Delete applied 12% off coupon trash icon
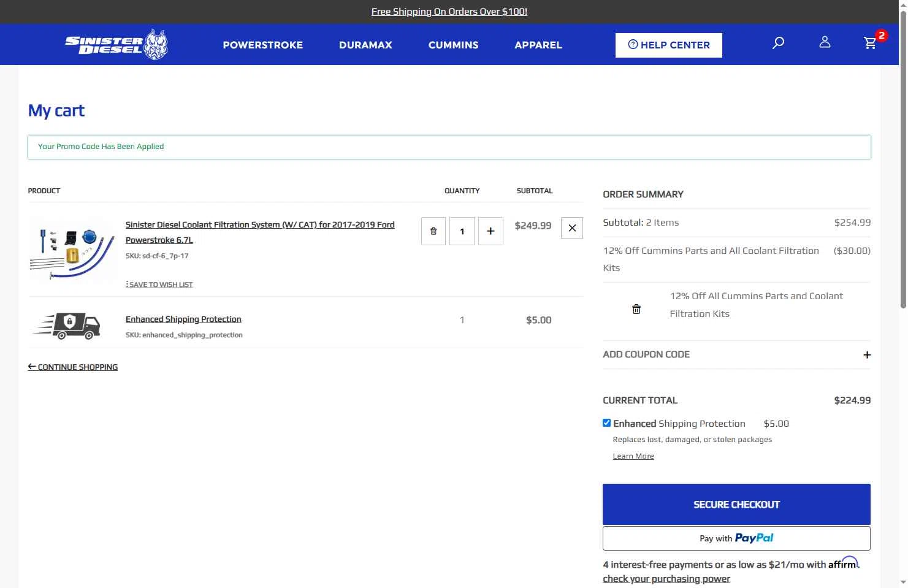The height and width of the screenshot is (588, 908). [x=636, y=309]
